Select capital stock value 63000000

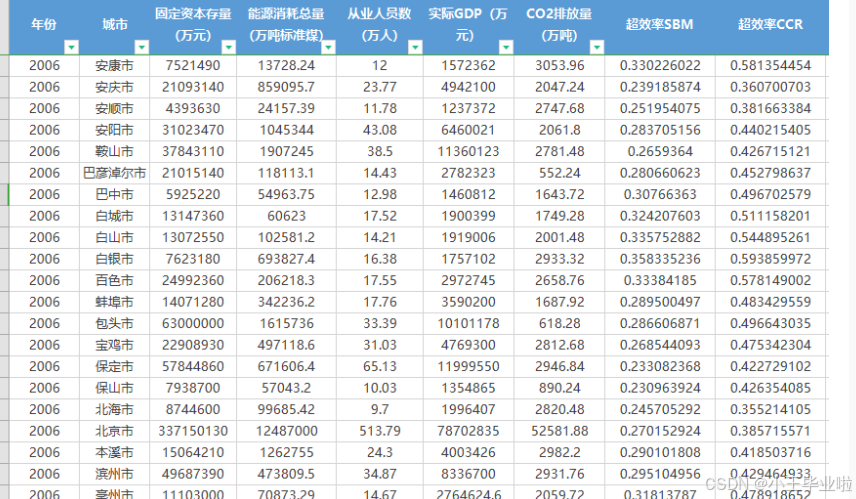[x=193, y=324]
